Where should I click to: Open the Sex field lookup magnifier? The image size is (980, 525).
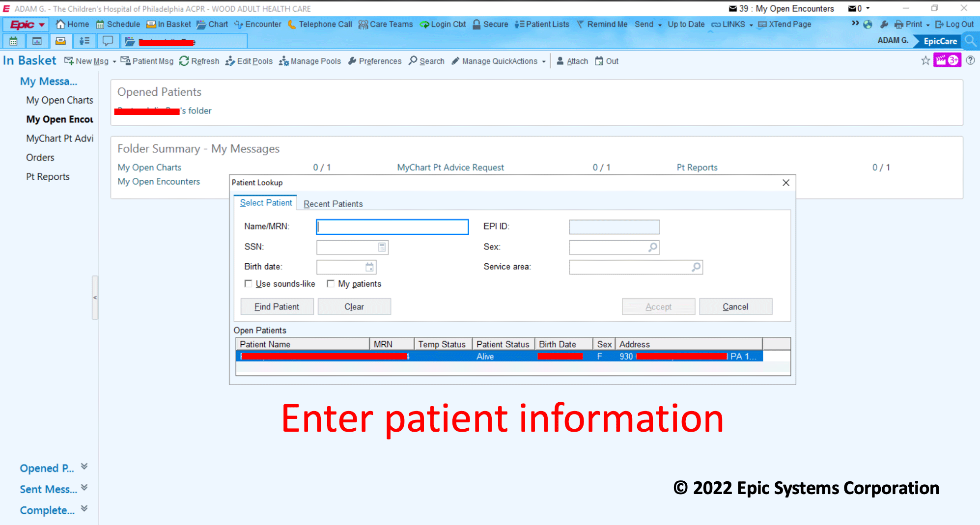[x=652, y=247]
